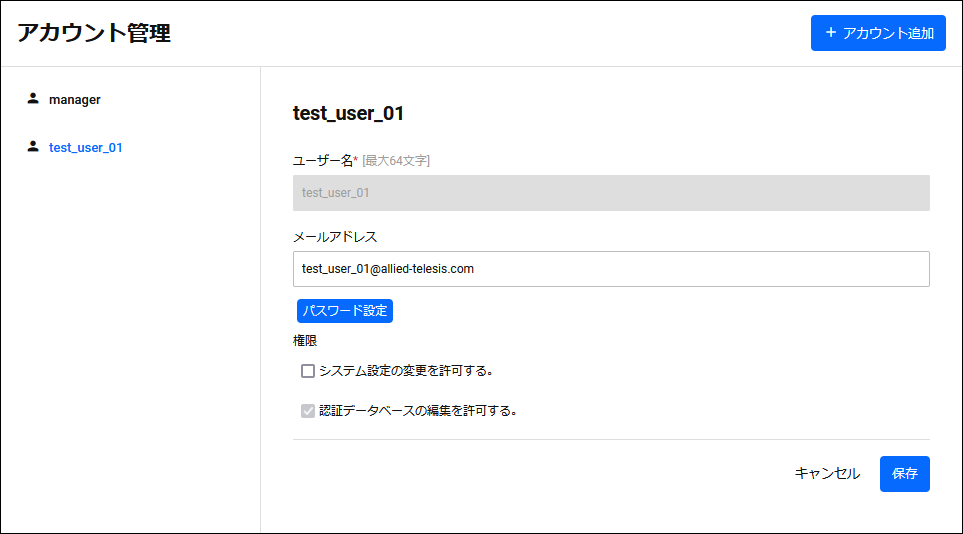This screenshot has height=534, width=963.
Task: Toggle 認証データベースの編集を許可する checkbox
Action: [308, 410]
